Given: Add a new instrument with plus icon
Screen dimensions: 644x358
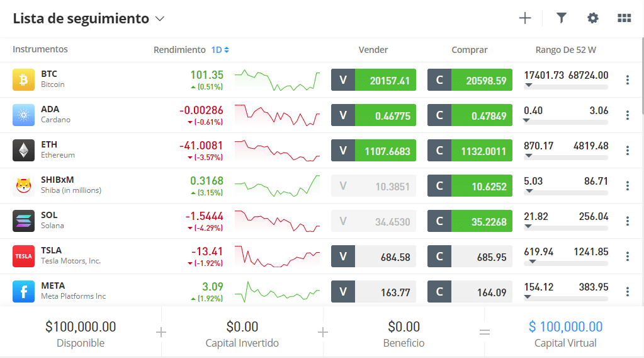Looking at the screenshot, I should (525, 18).
